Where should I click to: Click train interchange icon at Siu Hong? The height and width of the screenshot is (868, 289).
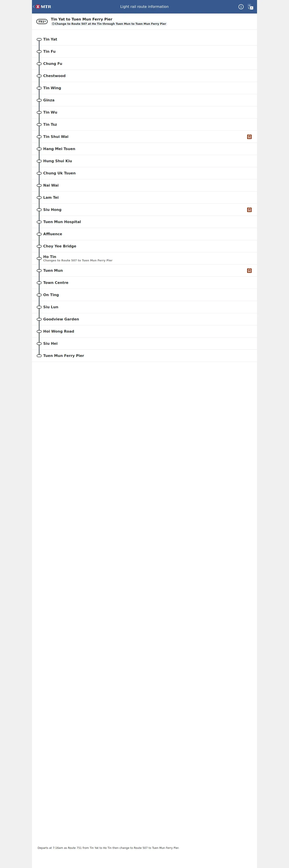(249, 210)
